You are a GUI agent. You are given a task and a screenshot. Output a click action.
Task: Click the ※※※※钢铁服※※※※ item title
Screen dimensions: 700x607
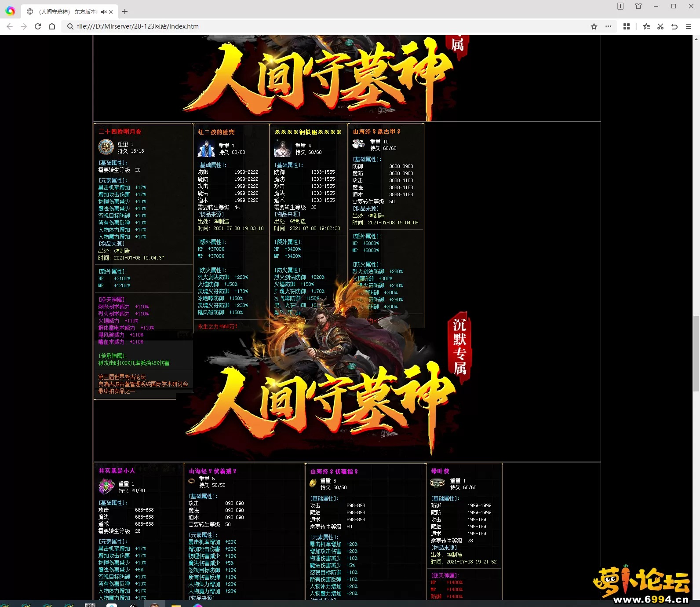308,132
